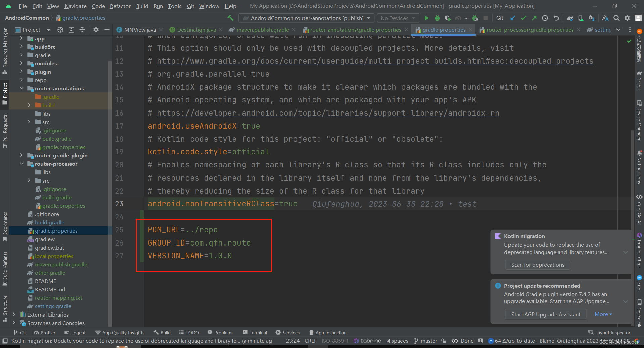Open the Device Manager toolbar icon

pos(581,18)
